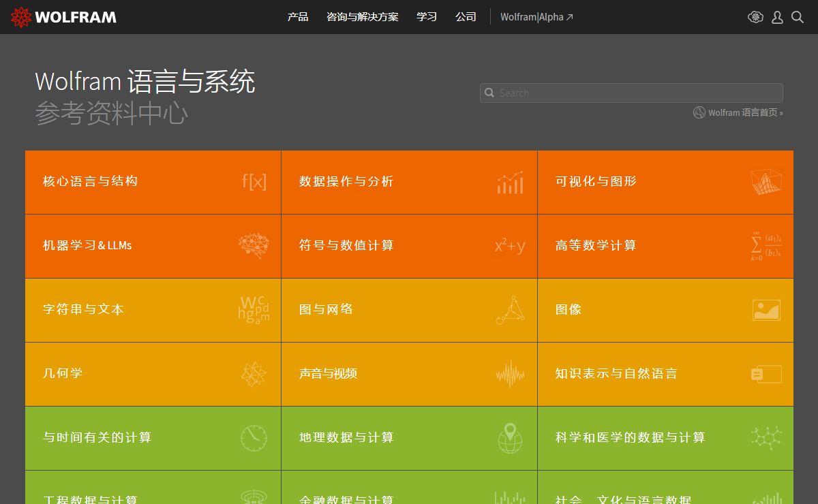818x504 pixels.
Task: Click the summation icon for 高等数学计算
Action: click(766, 246)
